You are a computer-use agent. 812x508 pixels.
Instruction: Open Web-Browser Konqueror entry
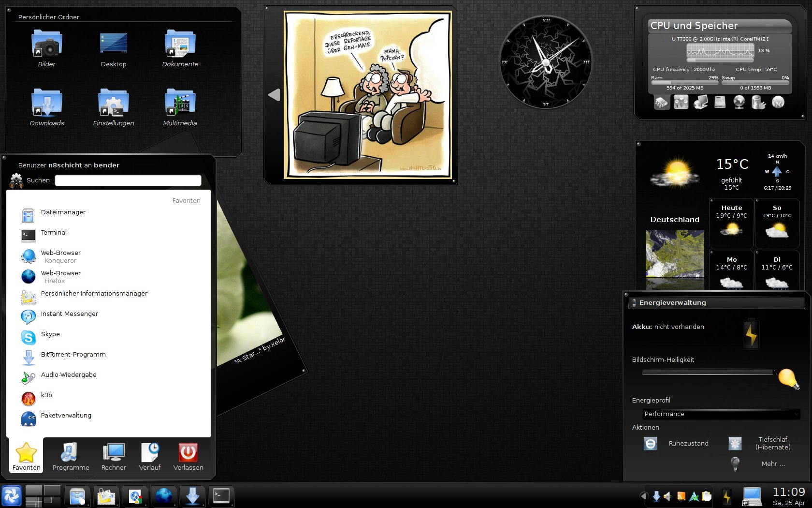[109, 256]
